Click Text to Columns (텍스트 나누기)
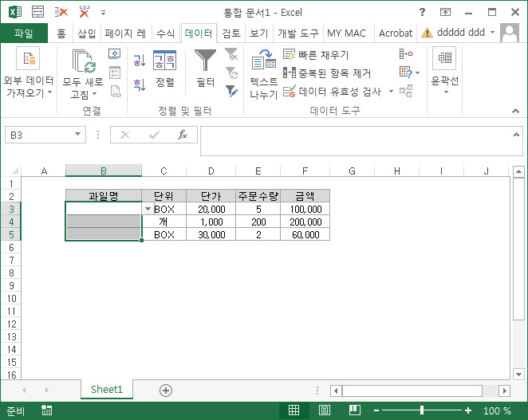Image resolution: width=528 pixels, height=420 pixels. point(264,73)
